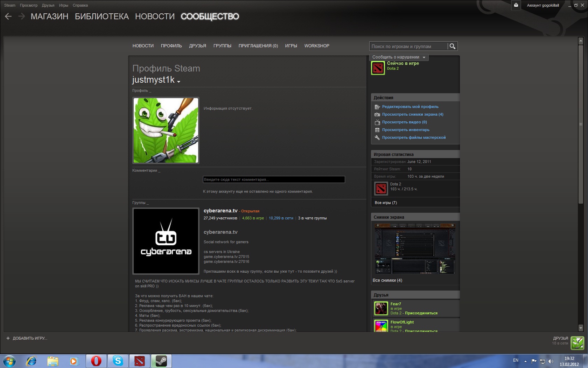This screenshot has width=588, height=368.
Task: Click the screenshots camera icon
Action: [x=377, y=115]
